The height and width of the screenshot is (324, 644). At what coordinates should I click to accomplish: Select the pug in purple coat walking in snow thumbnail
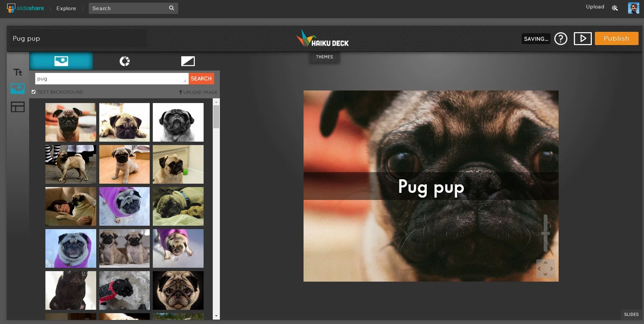pos(178,248)
